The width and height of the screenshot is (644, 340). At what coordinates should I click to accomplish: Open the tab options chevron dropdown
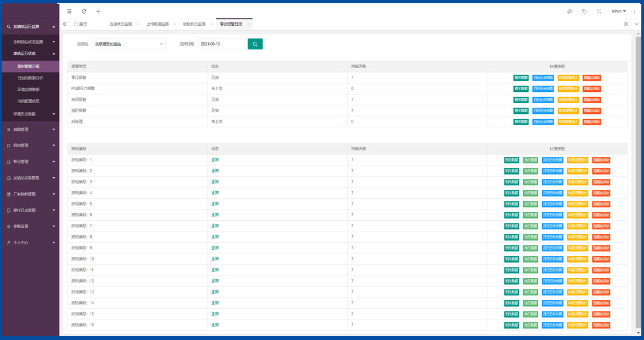coord(636,24)
